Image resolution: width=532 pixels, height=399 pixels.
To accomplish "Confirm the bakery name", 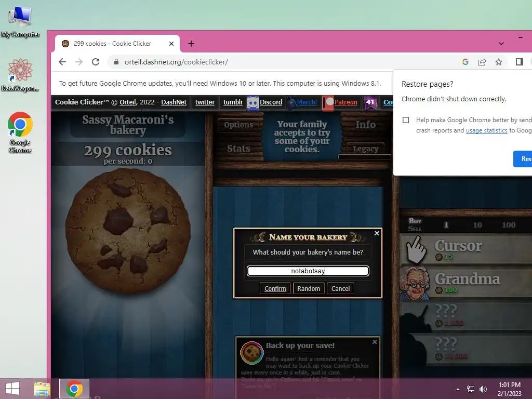I will [x=275, y=288].
